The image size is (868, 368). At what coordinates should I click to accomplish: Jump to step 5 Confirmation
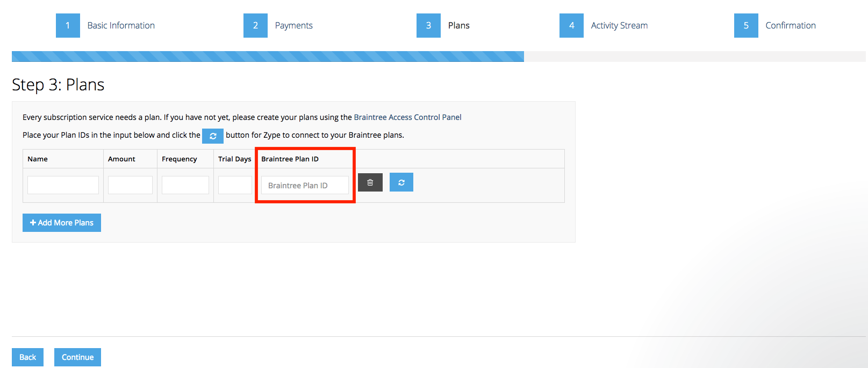coord(775,25)
